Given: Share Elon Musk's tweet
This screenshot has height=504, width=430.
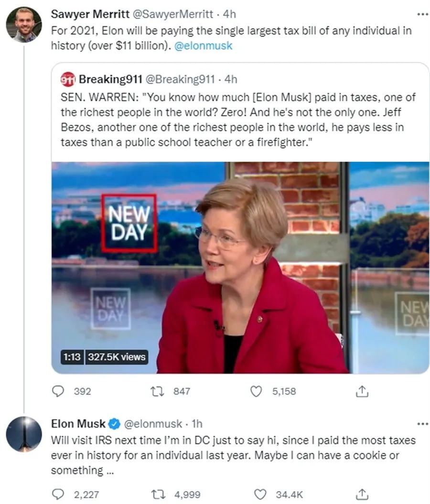Looking at the screenshot, I should pos(362,494).
